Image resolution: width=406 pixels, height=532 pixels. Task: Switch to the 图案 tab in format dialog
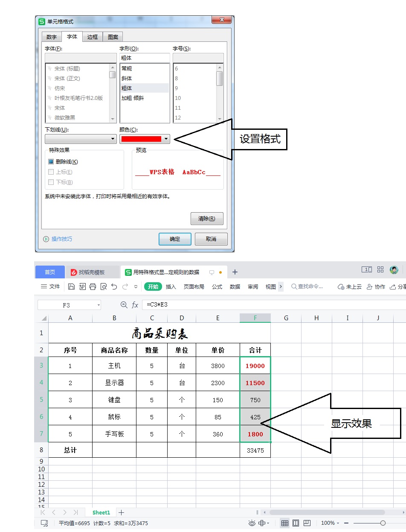[x=113, y=37]
